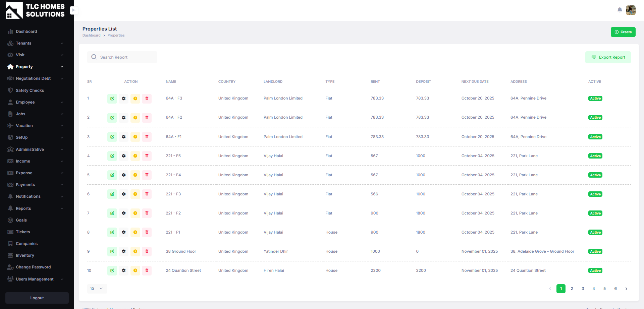644x309 pixels.
Task: Toggle Active status of 38 Ground Floor
Action: click(x=595, y=251)
